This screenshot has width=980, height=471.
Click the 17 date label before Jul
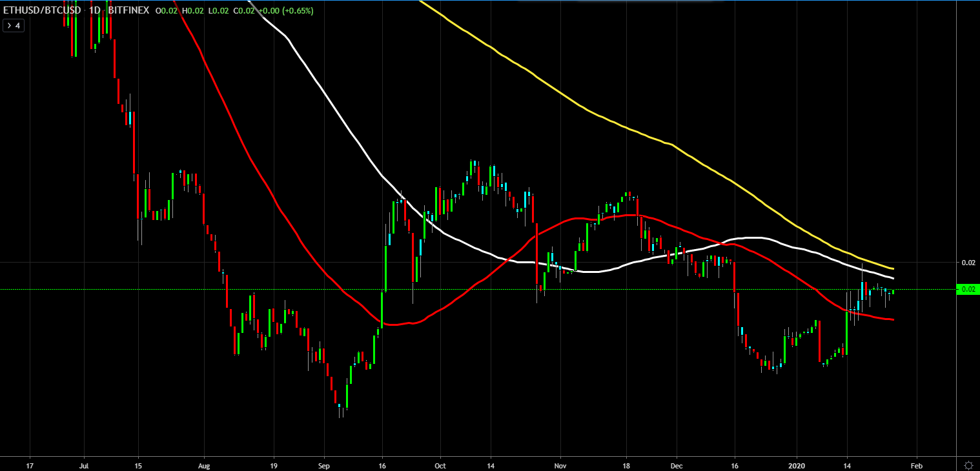(30, 465)
